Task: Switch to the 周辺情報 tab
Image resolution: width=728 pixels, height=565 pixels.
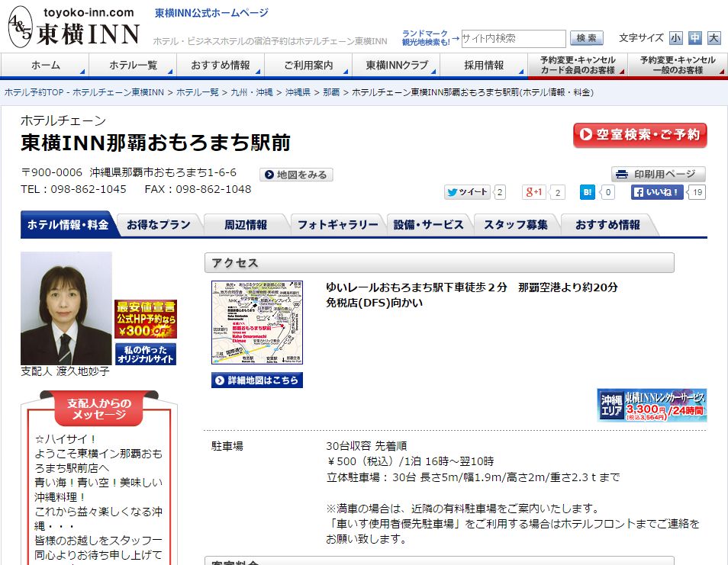Action: coord(246,225)
